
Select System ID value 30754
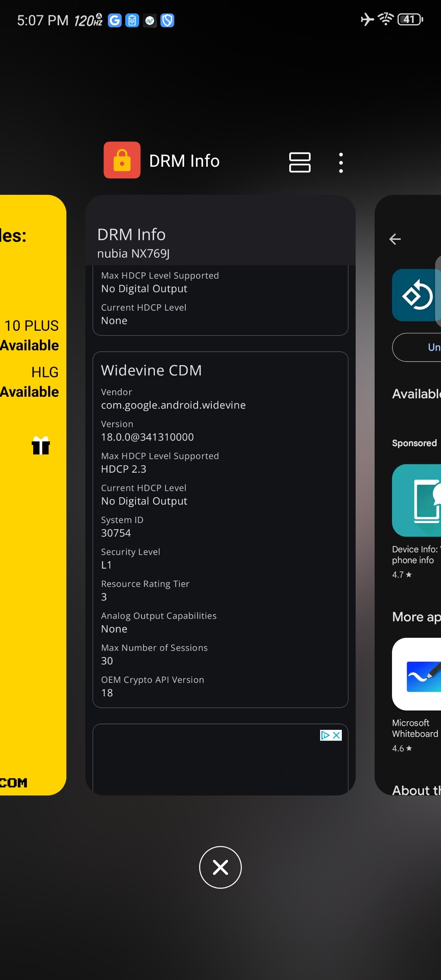tap(116, 533)
